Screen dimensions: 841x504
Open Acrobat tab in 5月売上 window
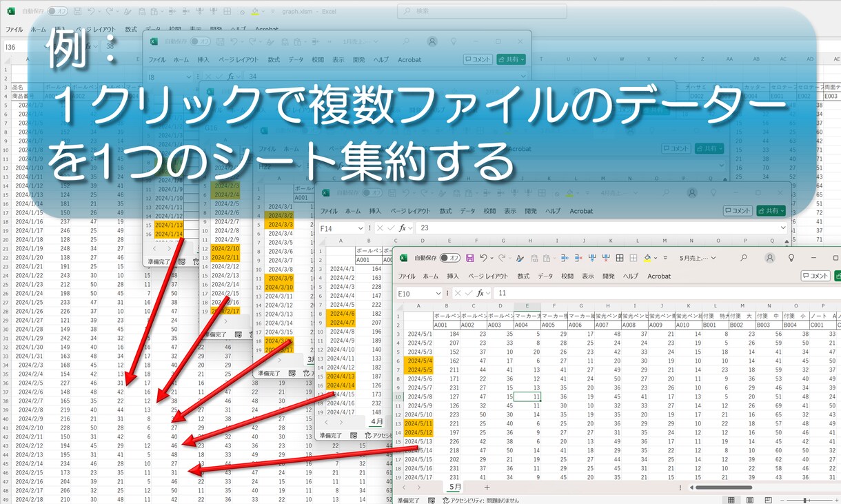click(x=659, y=276)
